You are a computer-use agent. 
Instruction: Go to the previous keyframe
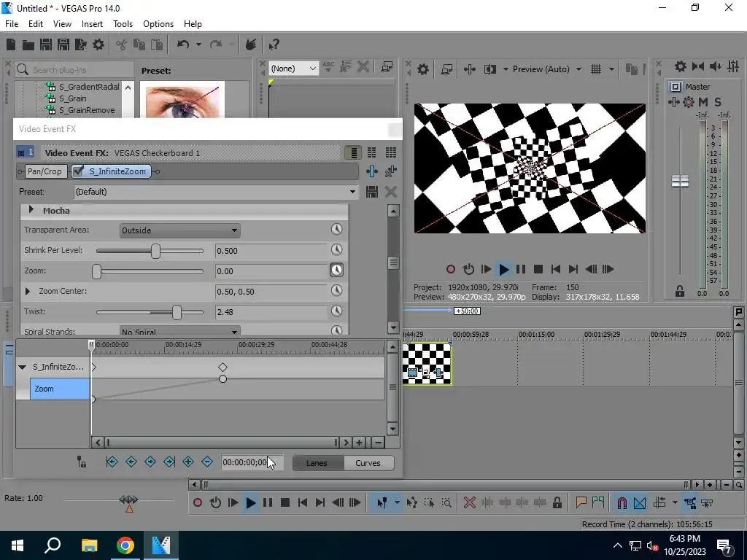pyautogui.click(x=131, y=462)
